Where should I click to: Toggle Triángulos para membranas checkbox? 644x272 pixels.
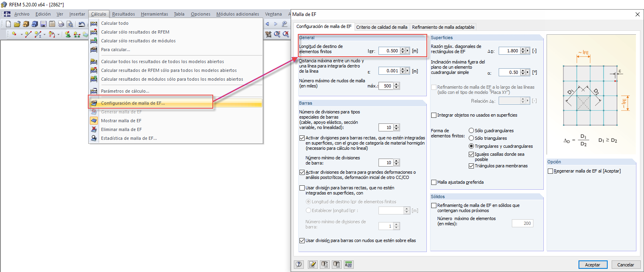coord(472,166)
